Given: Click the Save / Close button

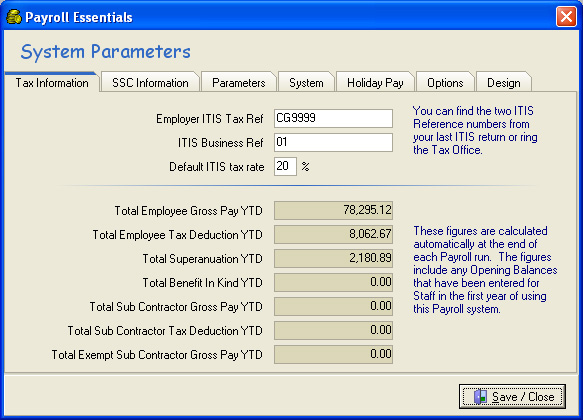Looking at the screenshot, I should pos(512,397).
